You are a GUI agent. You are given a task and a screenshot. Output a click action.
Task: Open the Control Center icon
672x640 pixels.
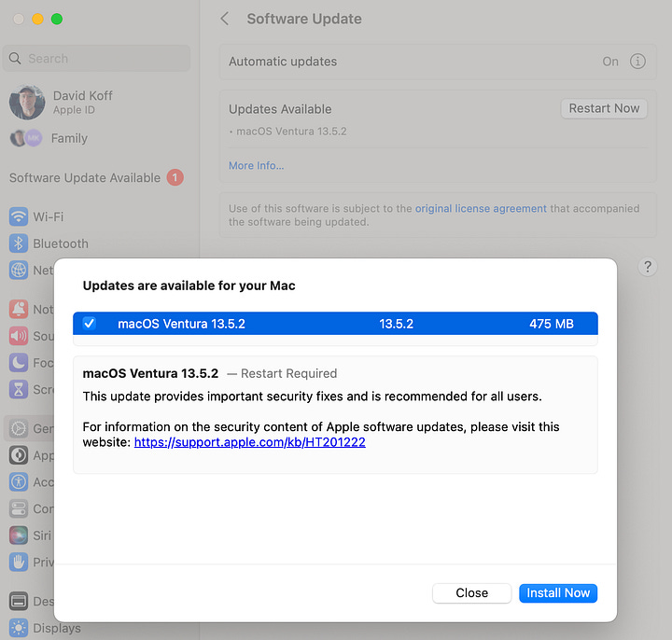point(19,508)
